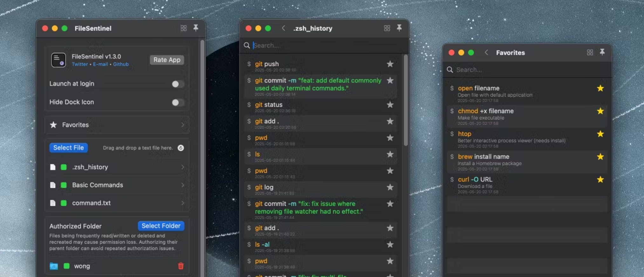The height and width of the screenshot is (277, 644).
Task: Click grid layout icon in FileSentinel window
Action: [x=183, y=28]
